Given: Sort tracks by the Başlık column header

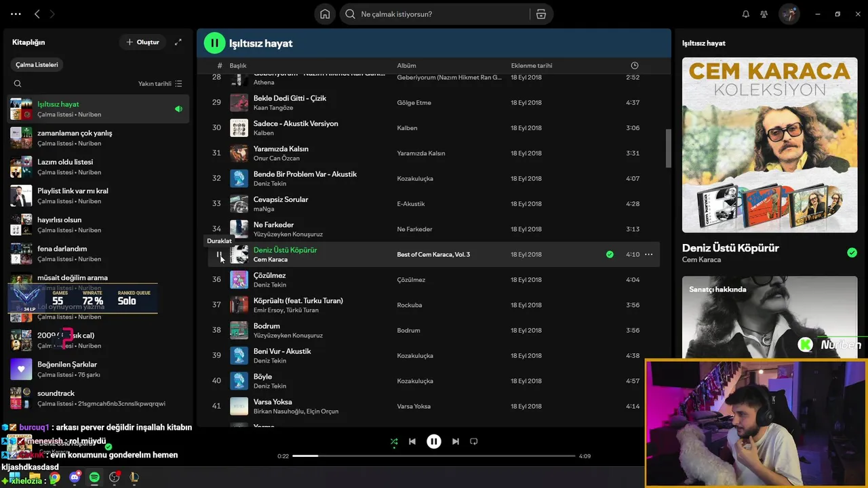Looking at the screenshot, I should pyautogui.click(x=237, y=66).
